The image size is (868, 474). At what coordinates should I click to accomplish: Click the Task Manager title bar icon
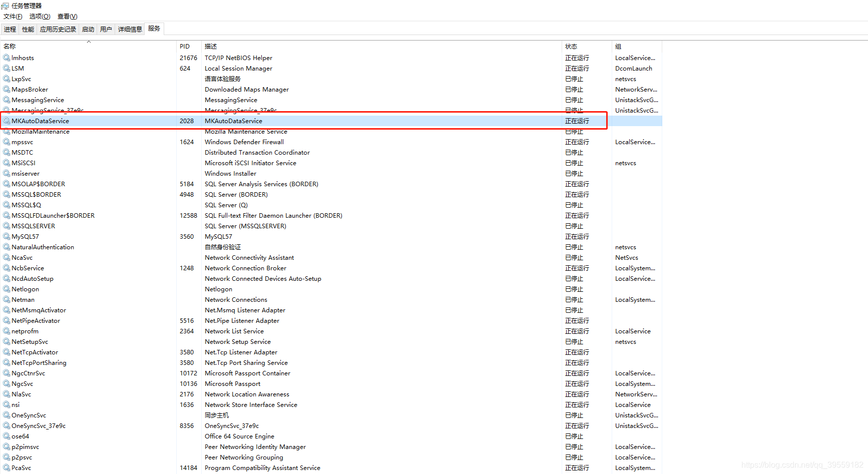click(5, 6)
